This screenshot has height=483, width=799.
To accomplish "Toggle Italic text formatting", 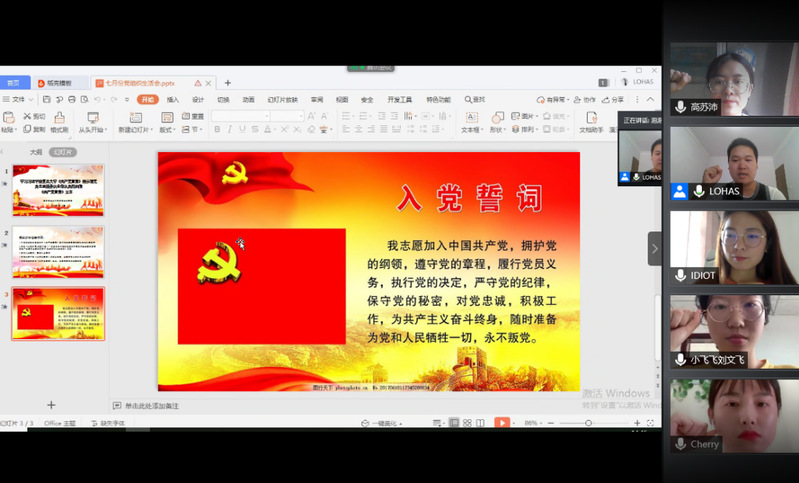I will tap(230, 129).
